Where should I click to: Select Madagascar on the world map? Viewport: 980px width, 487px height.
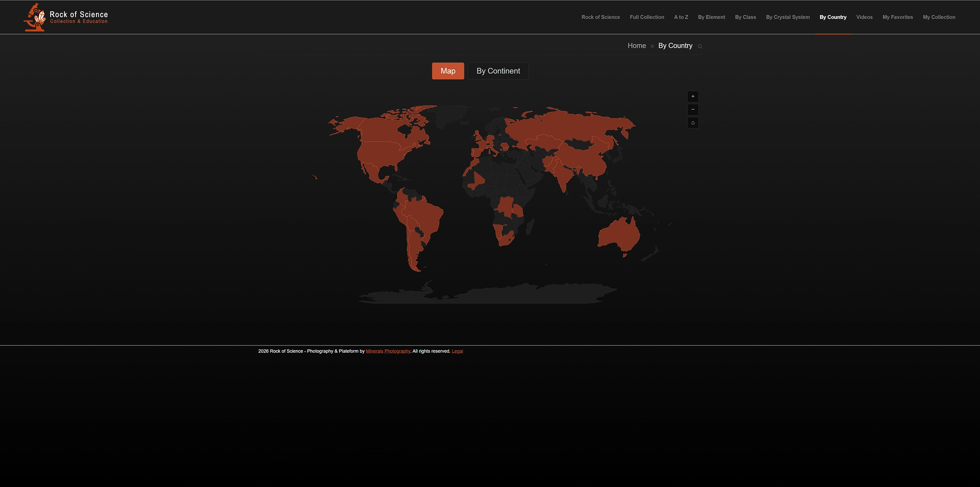[x=530, y=227]
